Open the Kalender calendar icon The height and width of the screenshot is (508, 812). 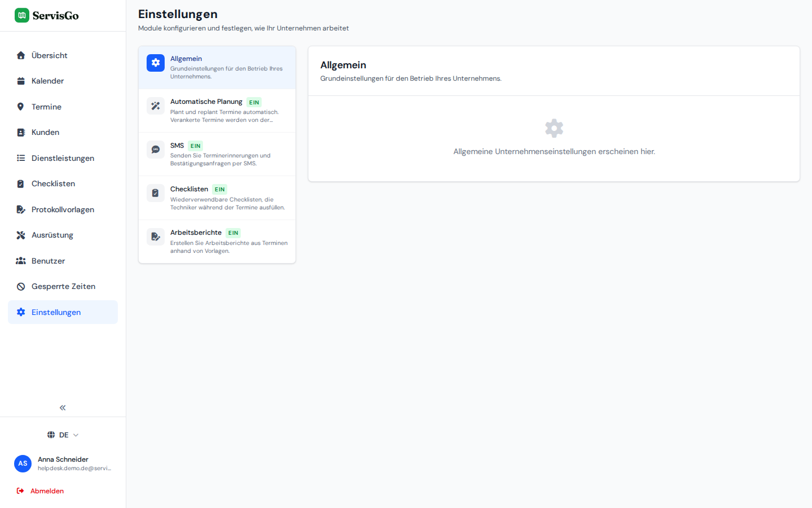21,81
